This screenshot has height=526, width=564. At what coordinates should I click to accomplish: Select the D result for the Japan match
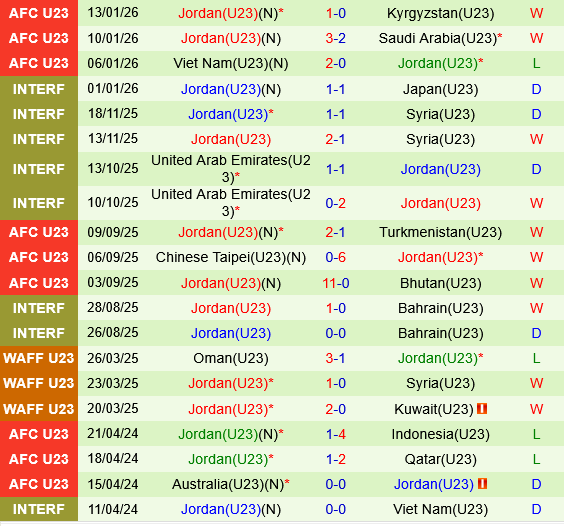pyautogui.click(x=536, y=89)
